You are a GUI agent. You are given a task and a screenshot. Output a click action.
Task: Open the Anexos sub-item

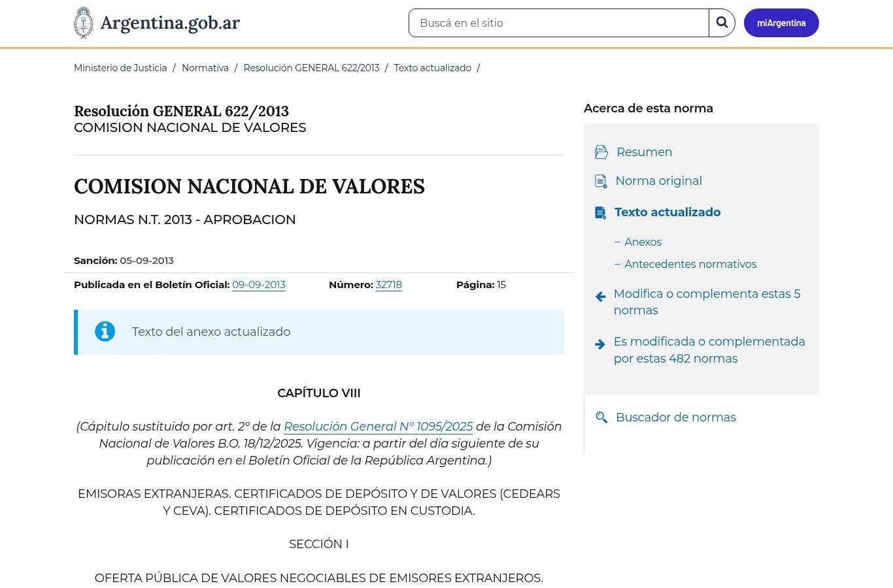click(643, 242)
